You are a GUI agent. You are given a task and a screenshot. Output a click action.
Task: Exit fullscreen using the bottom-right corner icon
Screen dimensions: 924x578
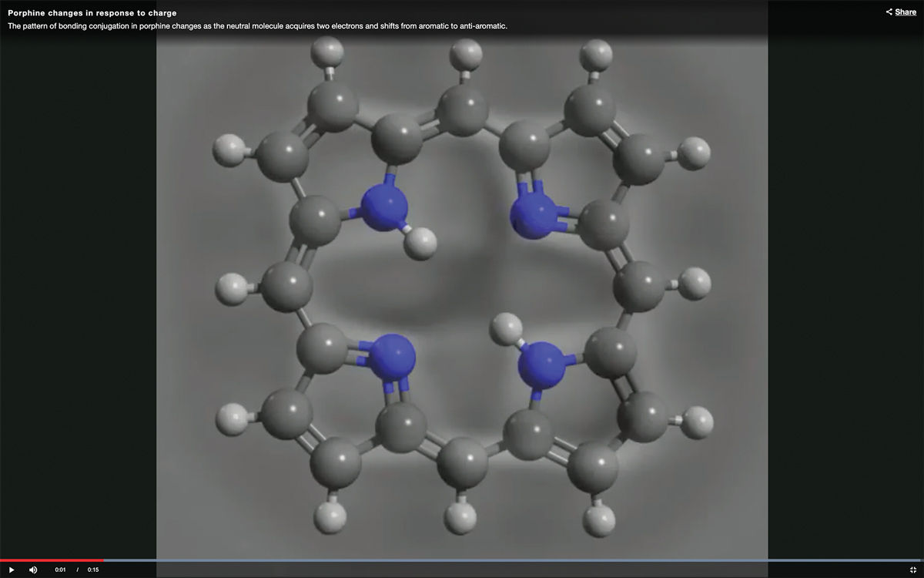tap(912, 570)
